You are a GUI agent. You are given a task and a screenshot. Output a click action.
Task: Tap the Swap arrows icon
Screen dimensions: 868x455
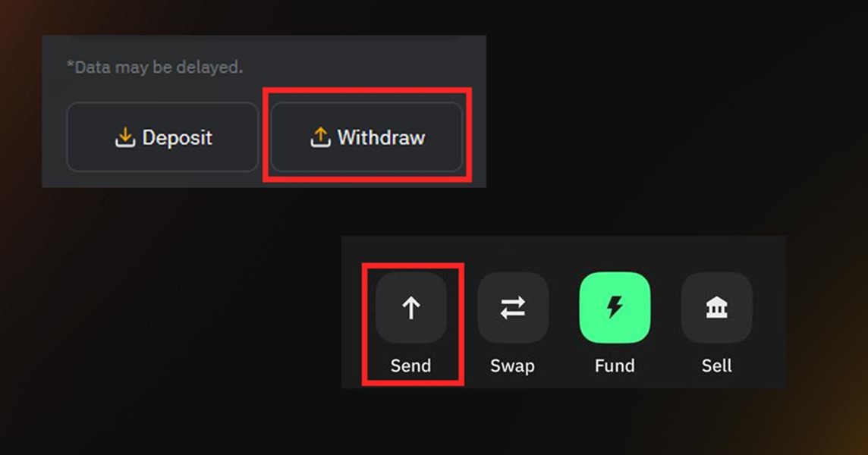(513, 308)
